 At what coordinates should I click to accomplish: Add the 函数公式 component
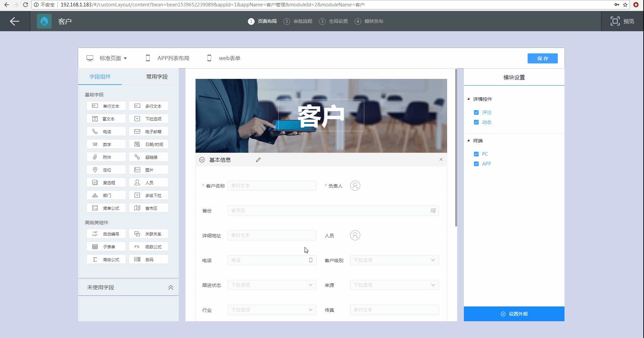[149, 247]
